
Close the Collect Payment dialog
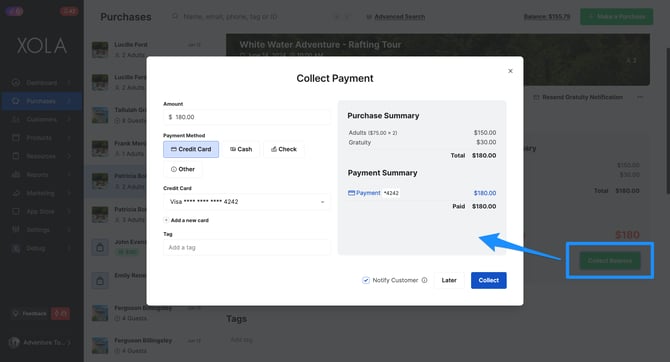tap(510, 71)
